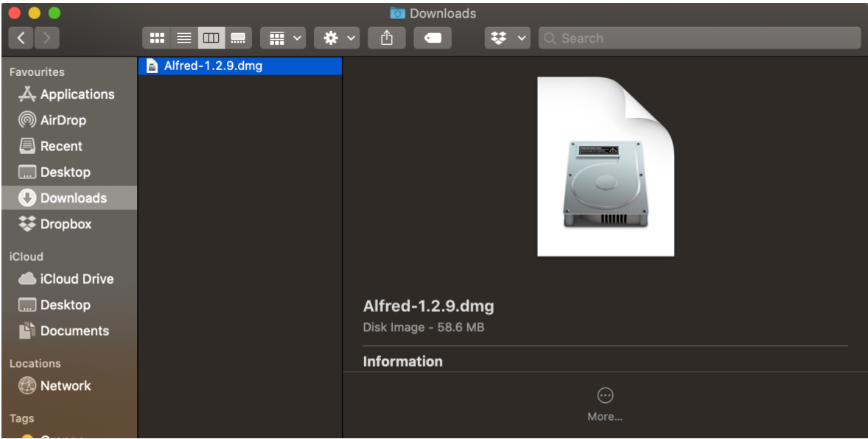Click the Downloads folder icon in title bar
Viewport: 868px width, 439px height.
[397, 13]
